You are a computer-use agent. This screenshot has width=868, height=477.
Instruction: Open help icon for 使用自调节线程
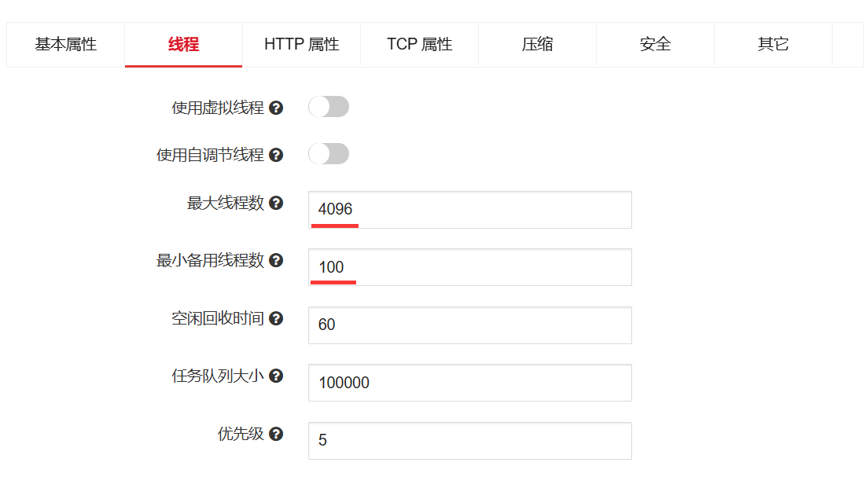click(x=276, y=155)
